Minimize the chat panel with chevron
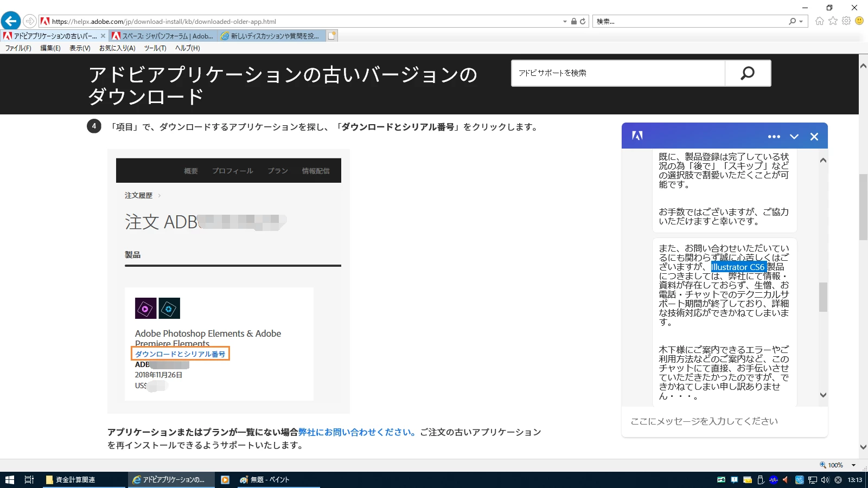 click(794, 137)
